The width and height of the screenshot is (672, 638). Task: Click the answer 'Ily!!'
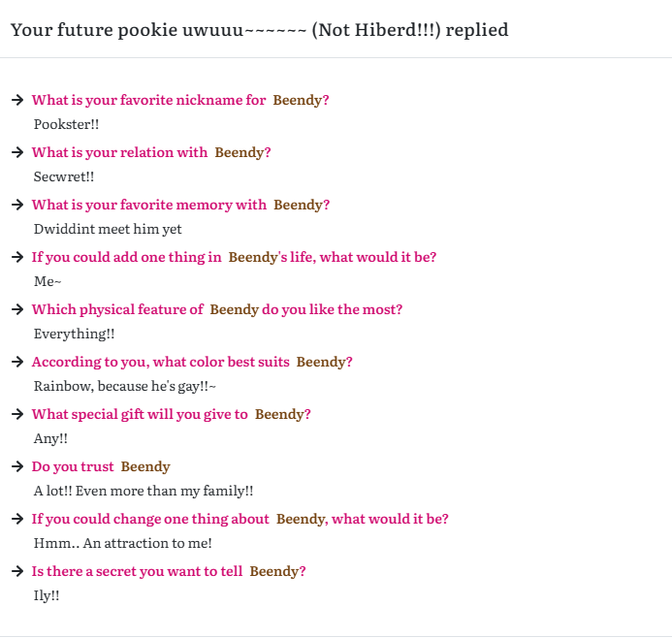coord(47,596)
